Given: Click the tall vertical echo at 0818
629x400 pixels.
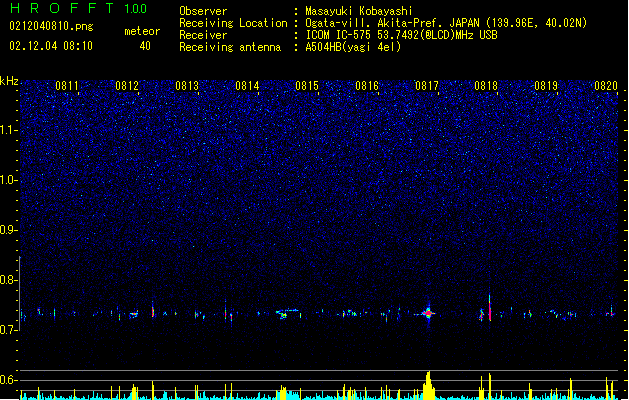Looking at the screenshot, I should tap(489, 308).
